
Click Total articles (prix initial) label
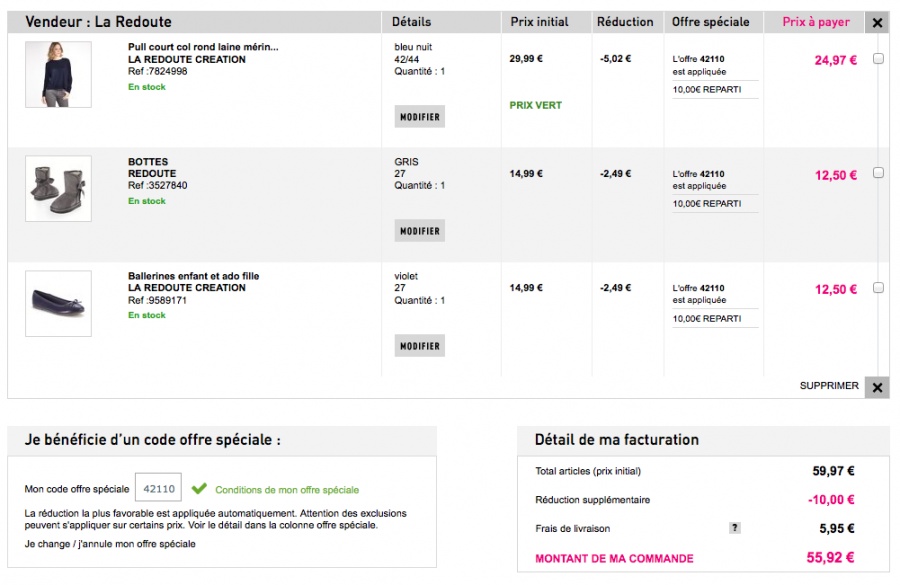588,471
